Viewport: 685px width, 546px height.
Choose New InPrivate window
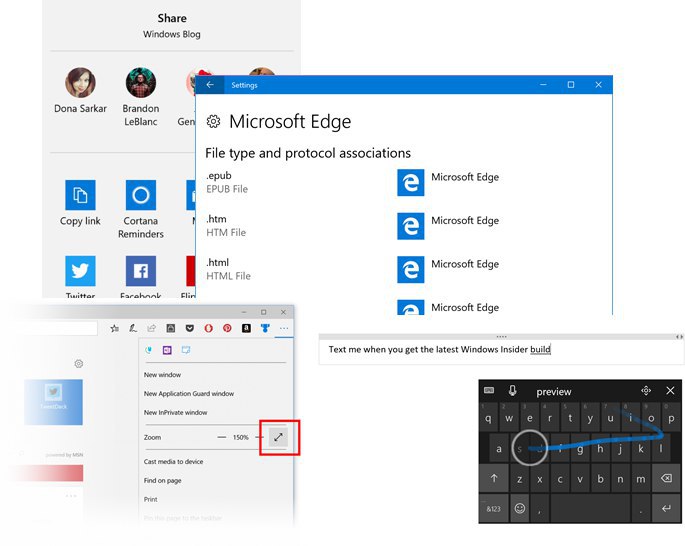[x=176, y=412]
